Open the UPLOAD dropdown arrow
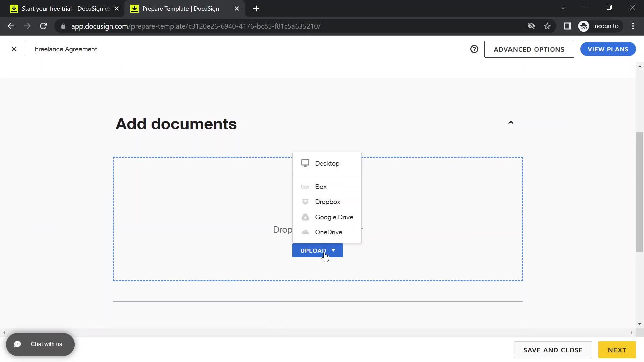Image resolution: width=644 pixels, height=362 pixels. (x=334, y=250)
